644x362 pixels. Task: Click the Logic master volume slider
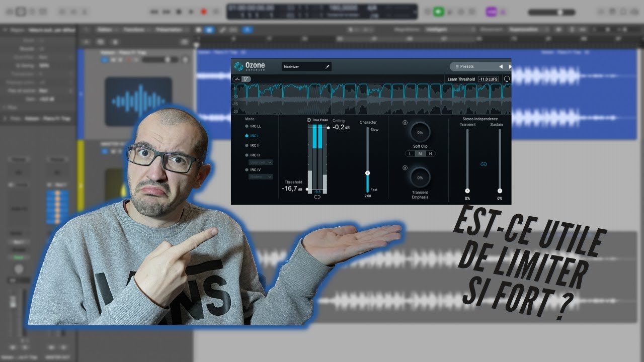pyautogui.click(x=552, y=12)
